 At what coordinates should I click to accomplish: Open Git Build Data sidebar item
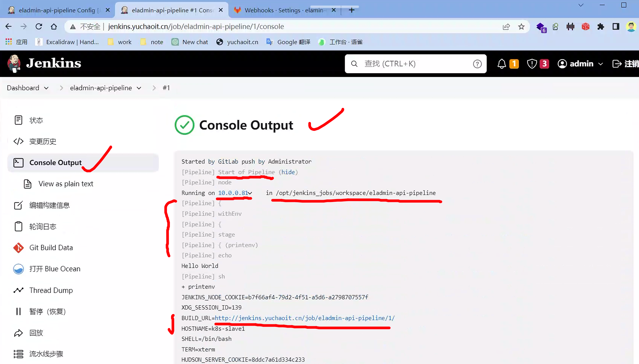[x=51, y=247]
